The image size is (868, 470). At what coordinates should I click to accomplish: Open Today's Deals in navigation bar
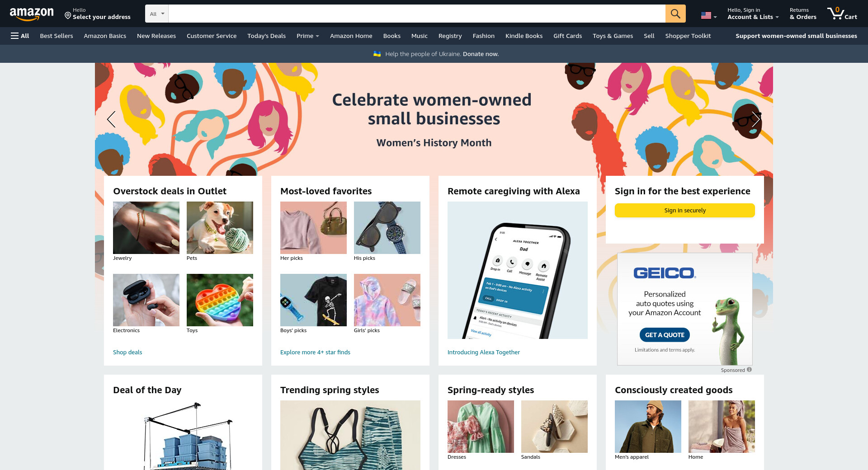(266, 36)
